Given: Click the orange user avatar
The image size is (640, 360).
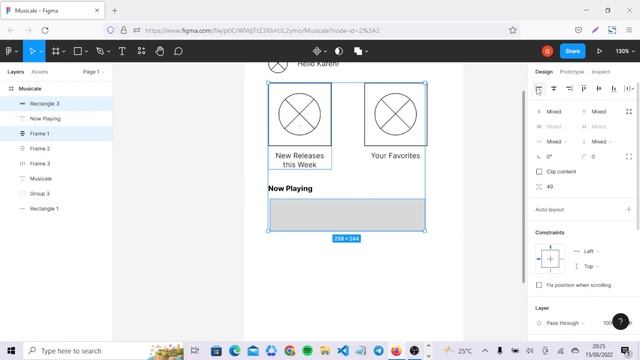Looking at the screenshot, I should point(547,51).
